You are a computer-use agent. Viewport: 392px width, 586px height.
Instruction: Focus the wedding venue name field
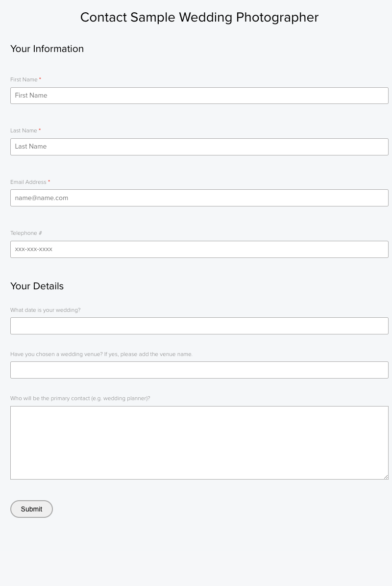[x=199, y=370]
